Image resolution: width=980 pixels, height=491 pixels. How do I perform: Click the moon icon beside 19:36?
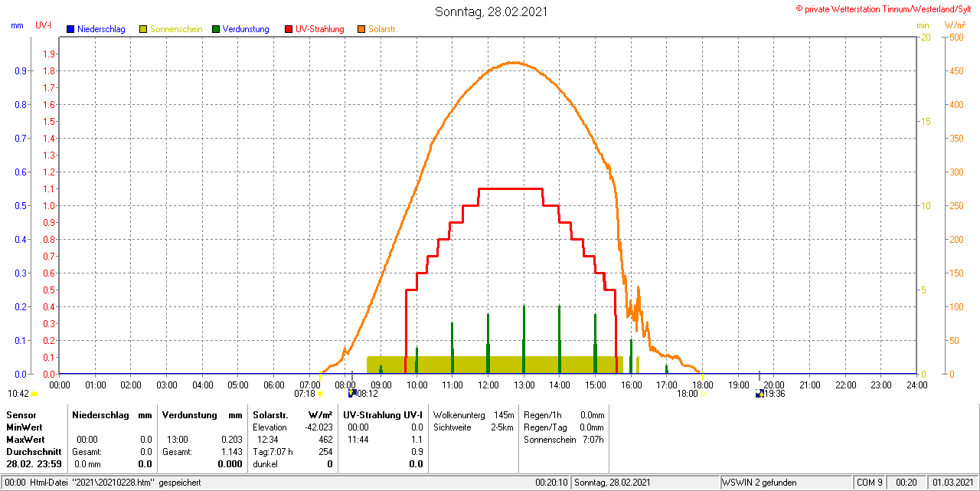759,394
